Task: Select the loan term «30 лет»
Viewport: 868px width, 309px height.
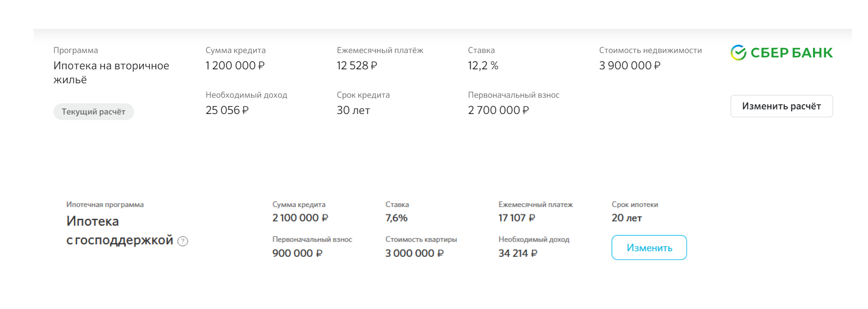Action: click(353, 110)
